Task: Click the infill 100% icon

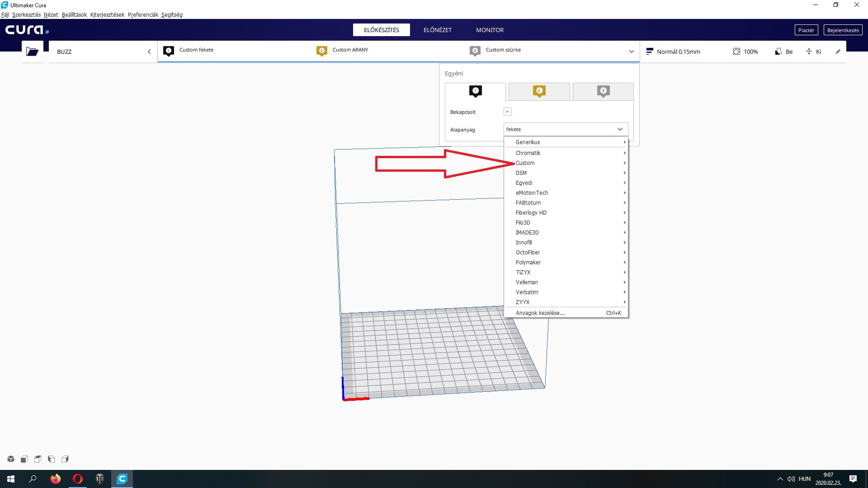Action: 736,52
